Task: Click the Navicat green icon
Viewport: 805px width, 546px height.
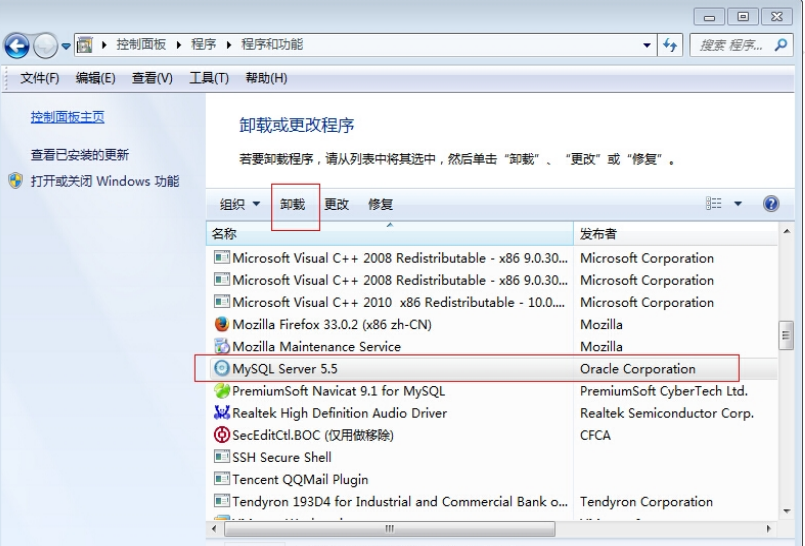Action: tap(222, 391)
